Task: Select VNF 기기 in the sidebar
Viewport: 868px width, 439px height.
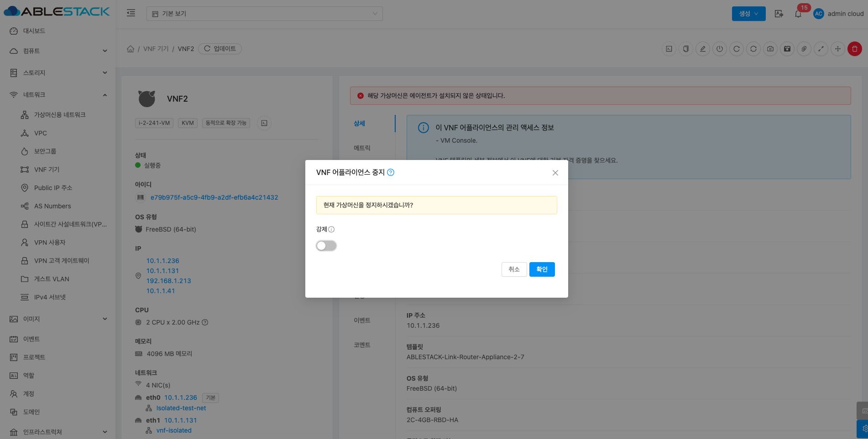Action: [x=47, y=170]
